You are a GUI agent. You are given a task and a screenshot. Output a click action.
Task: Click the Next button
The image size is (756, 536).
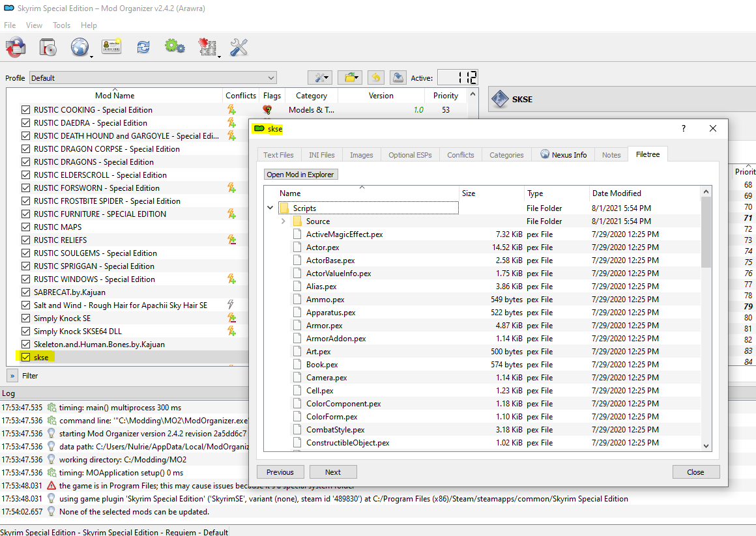point(332,472)
